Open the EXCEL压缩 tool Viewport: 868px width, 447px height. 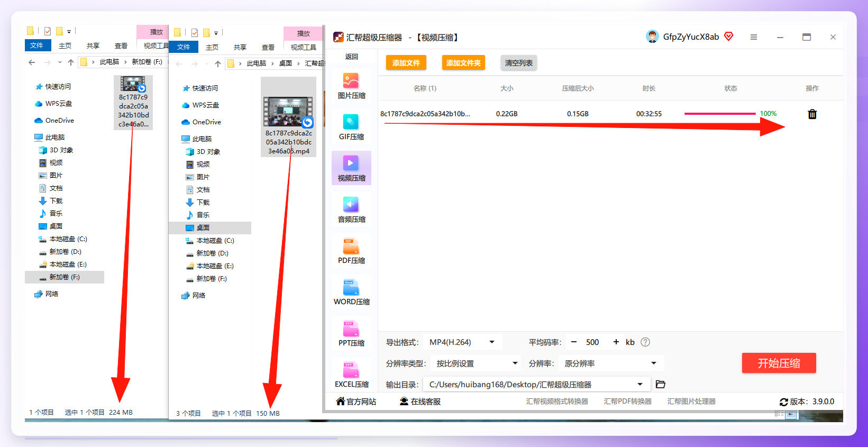[x=351, y=375]
